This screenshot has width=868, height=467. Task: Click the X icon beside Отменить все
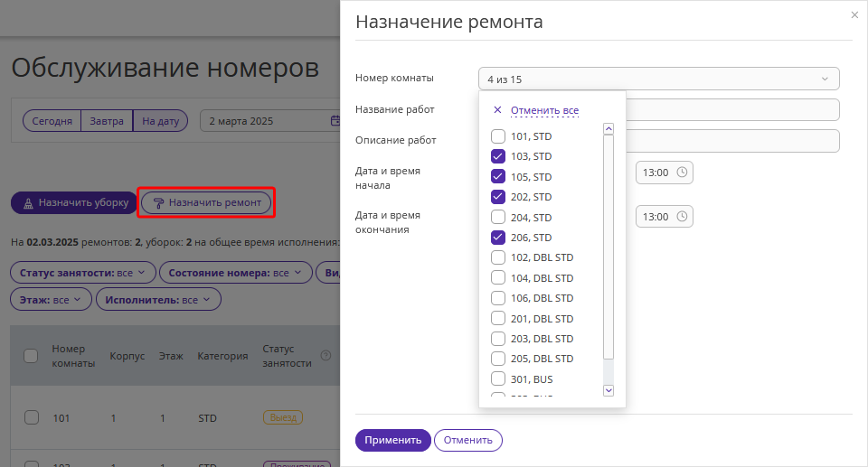pos(497,110)
